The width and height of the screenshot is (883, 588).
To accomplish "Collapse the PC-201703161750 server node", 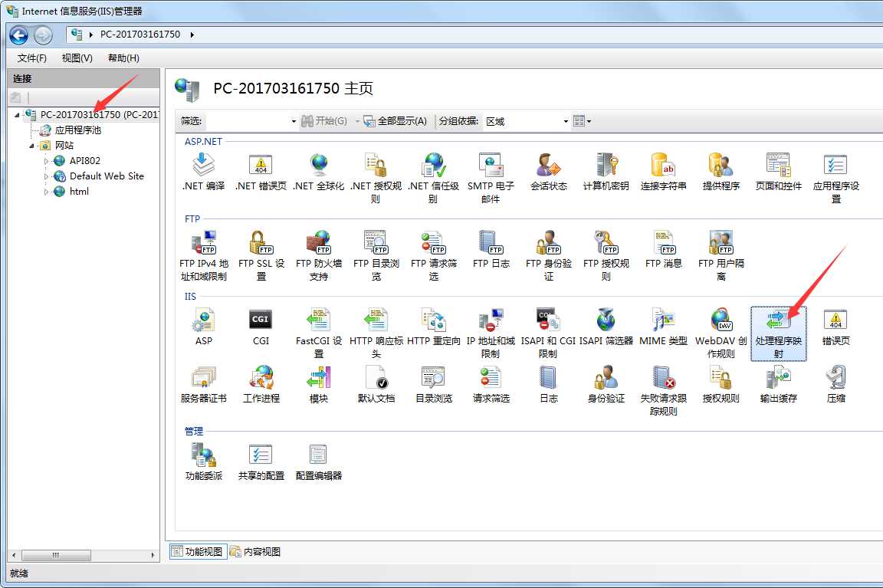I will (x=17, y=115).
